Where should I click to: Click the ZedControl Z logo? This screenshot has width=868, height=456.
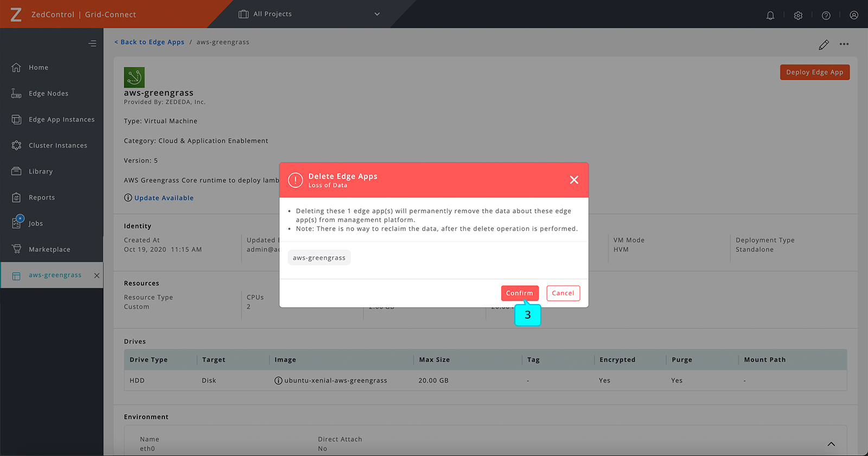pyautogui.click(x=16, y=14)
